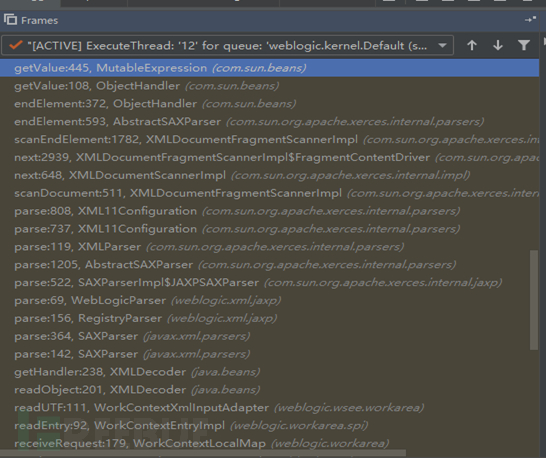Click the Frames panel icon
546x458 pixels.
(x=10, y=20)
